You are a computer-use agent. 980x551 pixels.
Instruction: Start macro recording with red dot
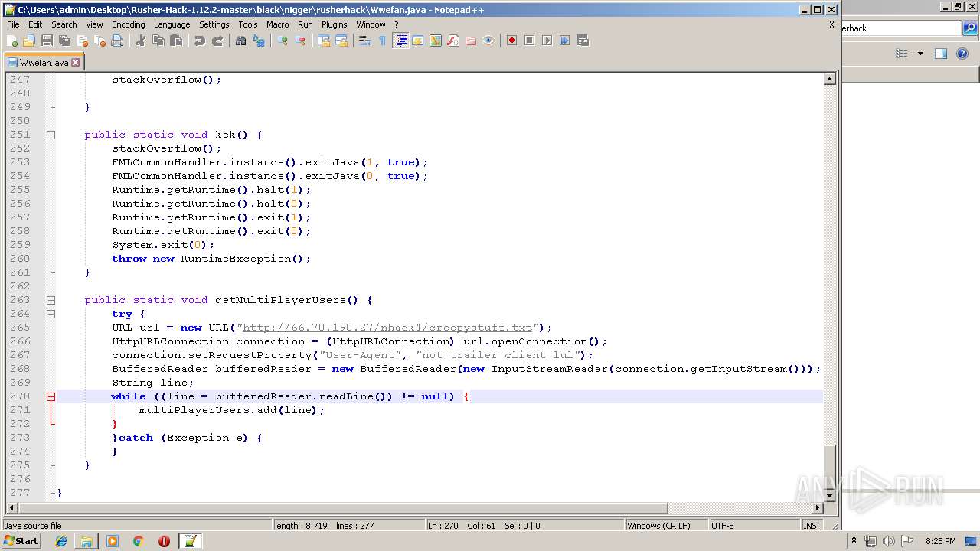pos(511,41)
